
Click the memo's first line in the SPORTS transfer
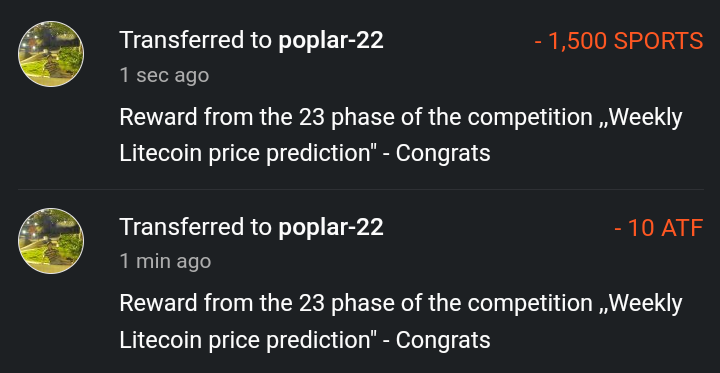click(x=400, y=118)
